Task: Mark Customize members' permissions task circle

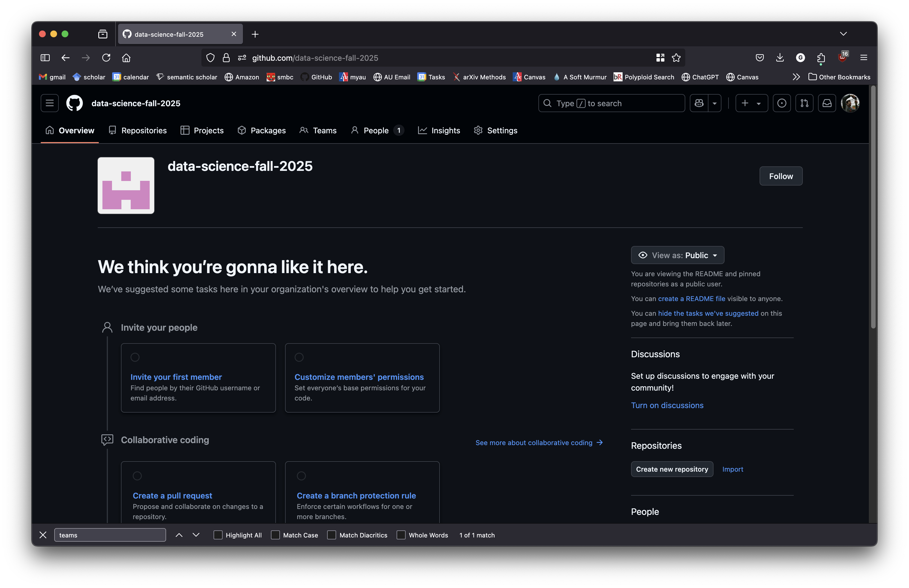Action: point(299,357)
